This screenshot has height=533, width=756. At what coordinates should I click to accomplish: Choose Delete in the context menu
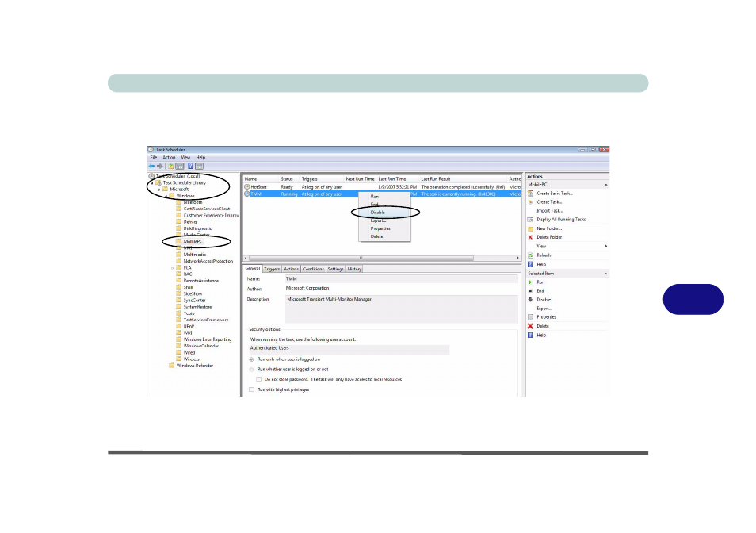pyautogui.click(x=384, y=236)
